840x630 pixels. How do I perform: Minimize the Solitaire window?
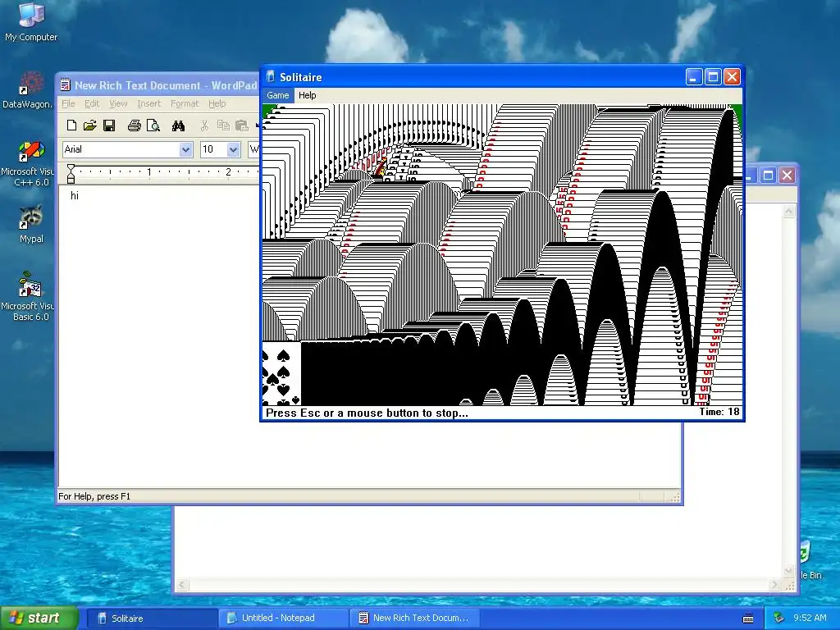(694, 77)
